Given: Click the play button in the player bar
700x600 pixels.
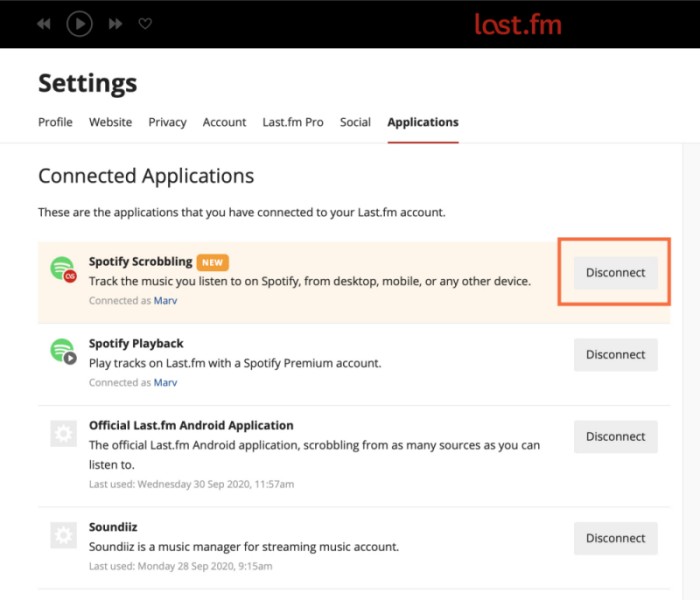Looking at the screenshot, I should pos(79,24).
